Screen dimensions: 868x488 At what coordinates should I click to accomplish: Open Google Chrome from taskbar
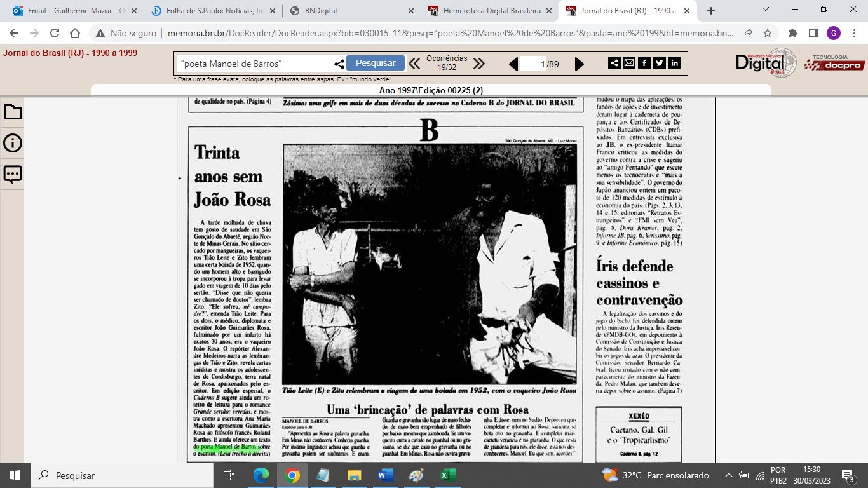coord(292,475)
